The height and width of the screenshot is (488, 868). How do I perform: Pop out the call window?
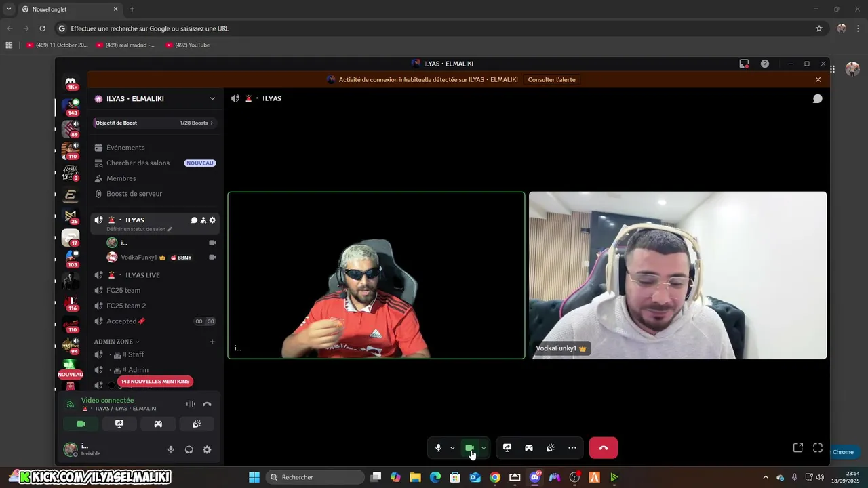coord(798,448)
